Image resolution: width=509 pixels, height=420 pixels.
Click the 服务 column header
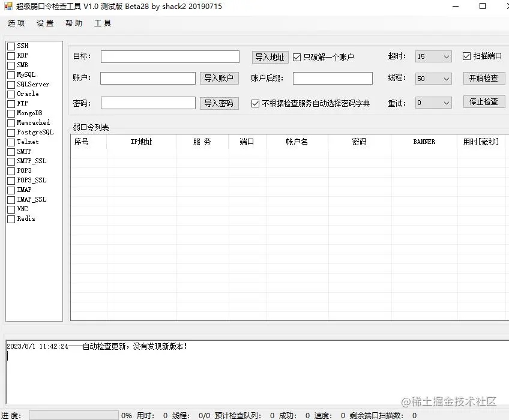click(202, 142)
